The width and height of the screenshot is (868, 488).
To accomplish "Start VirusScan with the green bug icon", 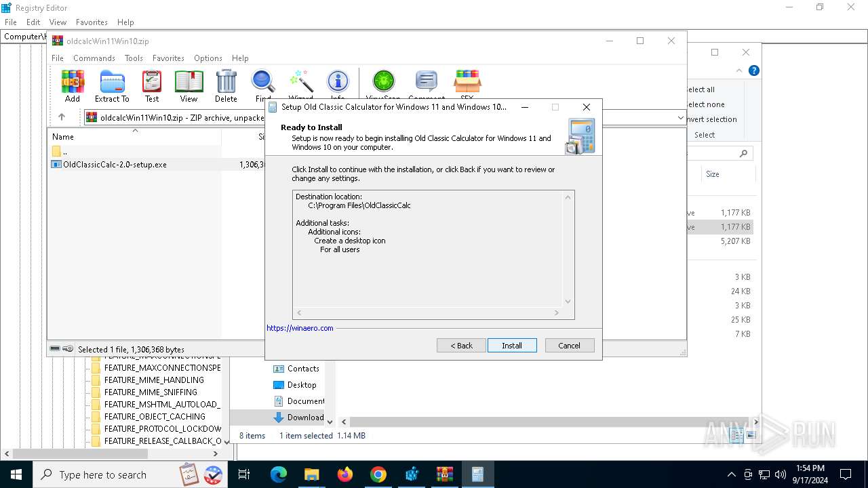I will [x=383, y=86].
